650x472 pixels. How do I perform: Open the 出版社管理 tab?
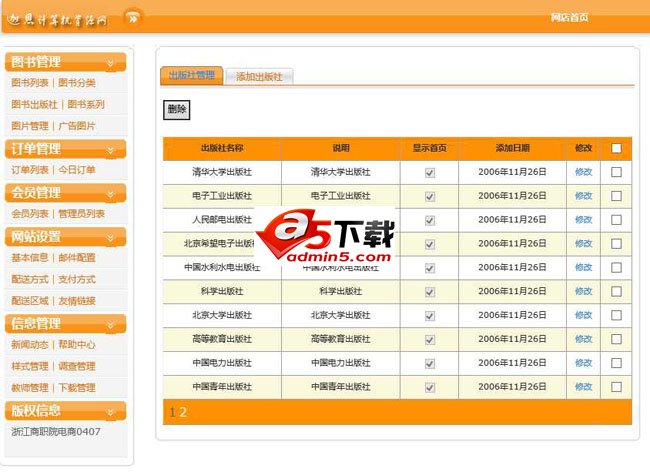pyautogui.click(x=191, y=75)
